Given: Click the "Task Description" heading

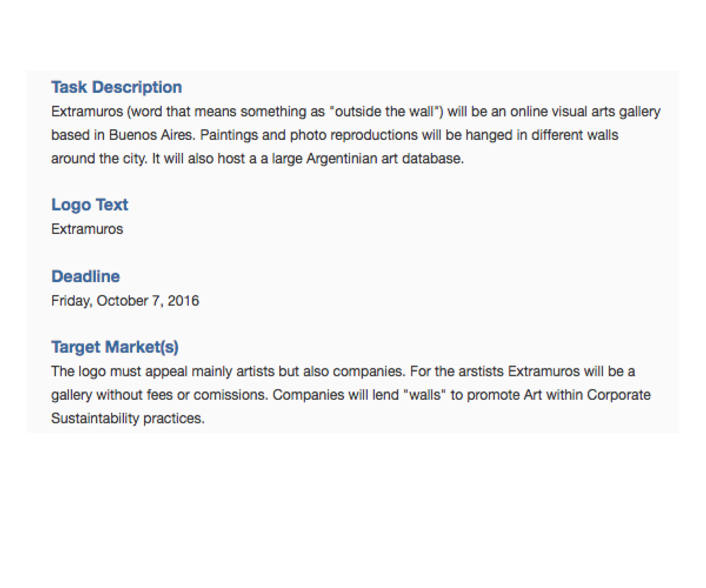Looking at the screenshot, I should 116,87.
